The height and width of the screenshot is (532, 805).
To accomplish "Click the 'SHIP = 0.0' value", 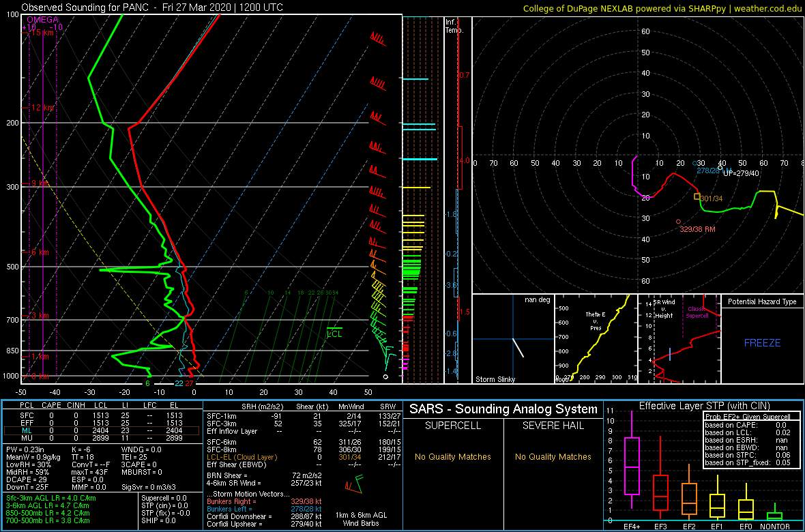I will click(x=159, y=520).
